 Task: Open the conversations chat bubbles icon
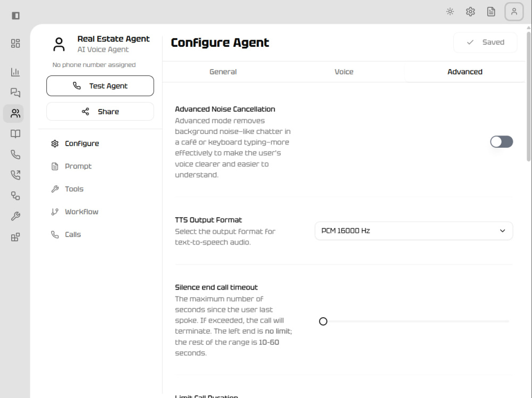(x=15, y=92)
